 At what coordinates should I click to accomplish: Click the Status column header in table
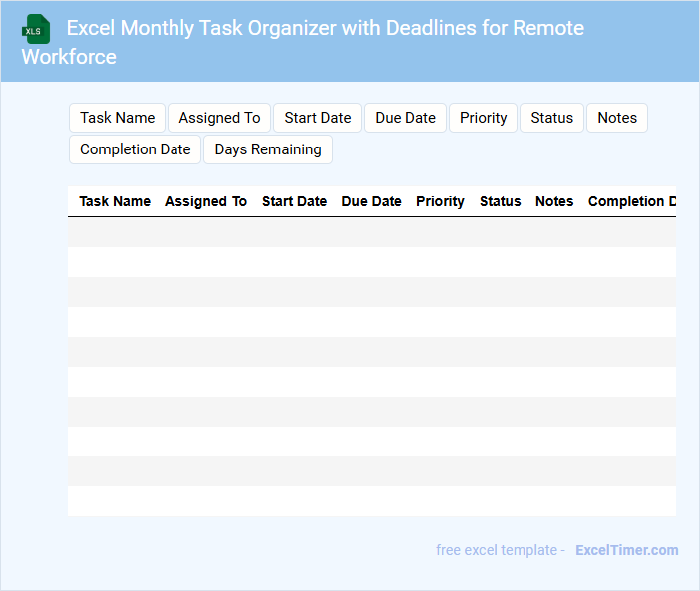(x=500, y=201)
